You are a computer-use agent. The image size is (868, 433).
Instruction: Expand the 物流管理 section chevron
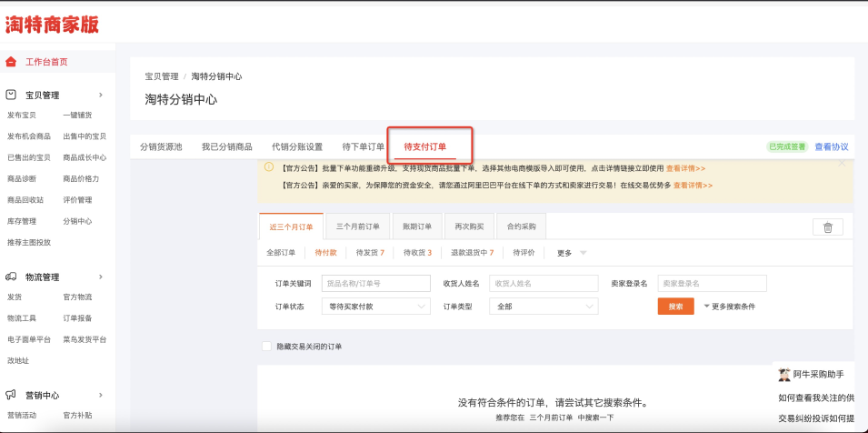point(101,277)
